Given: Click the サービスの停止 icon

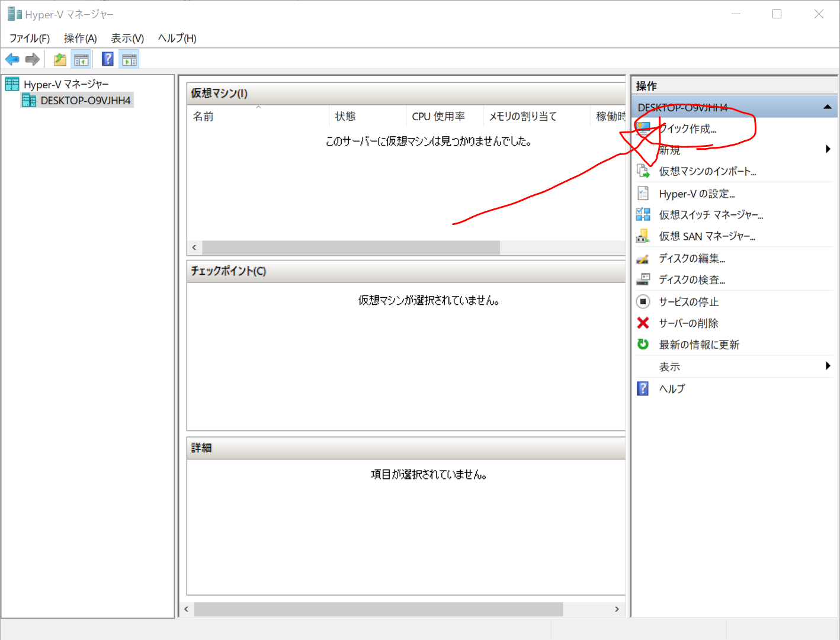Looking at the screenshot, I should tap(643, 301).
